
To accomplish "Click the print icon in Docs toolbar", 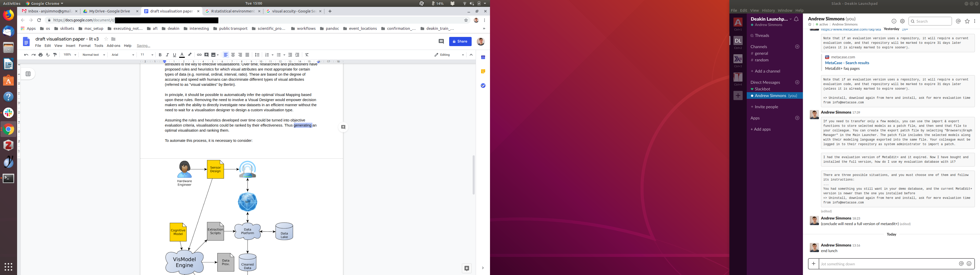I will [x=41, y=55].
